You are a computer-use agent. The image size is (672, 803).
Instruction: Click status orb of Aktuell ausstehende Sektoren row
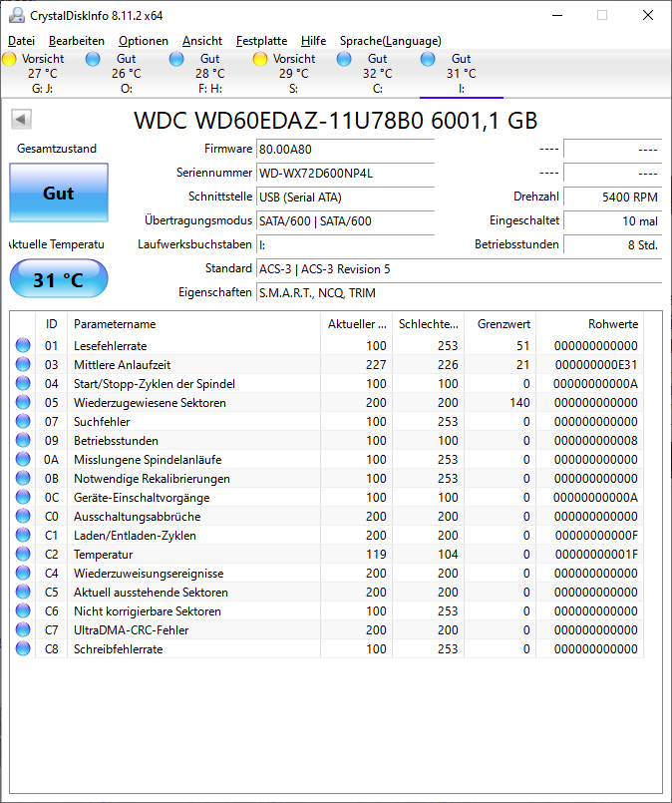coord(23,592)
